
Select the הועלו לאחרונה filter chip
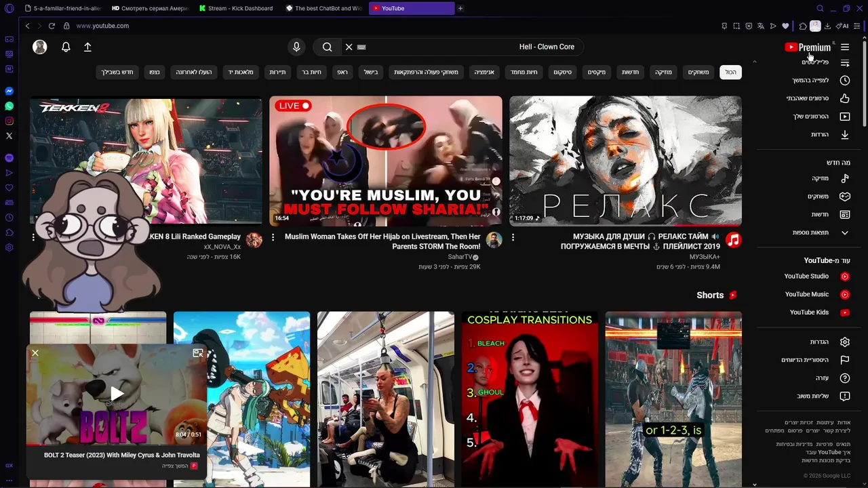(x=194, y=72)
